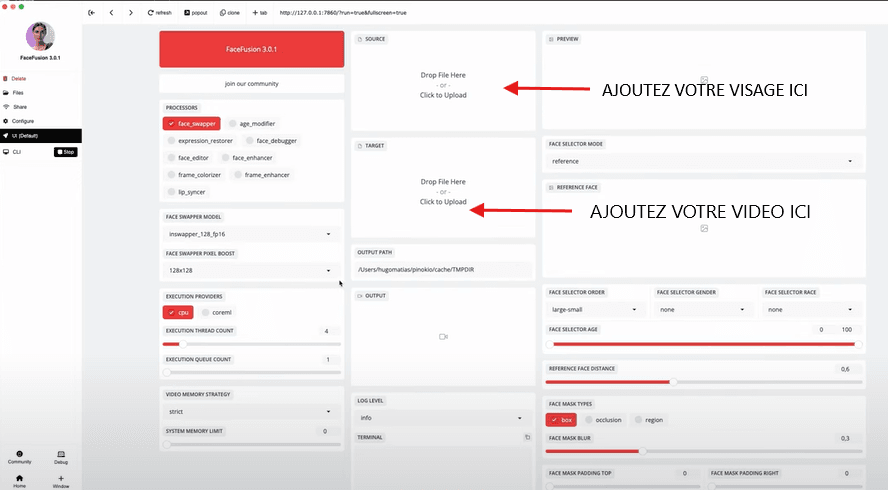Uncheck cpu execution provider
888x490 pixels.
coord(178,312)
